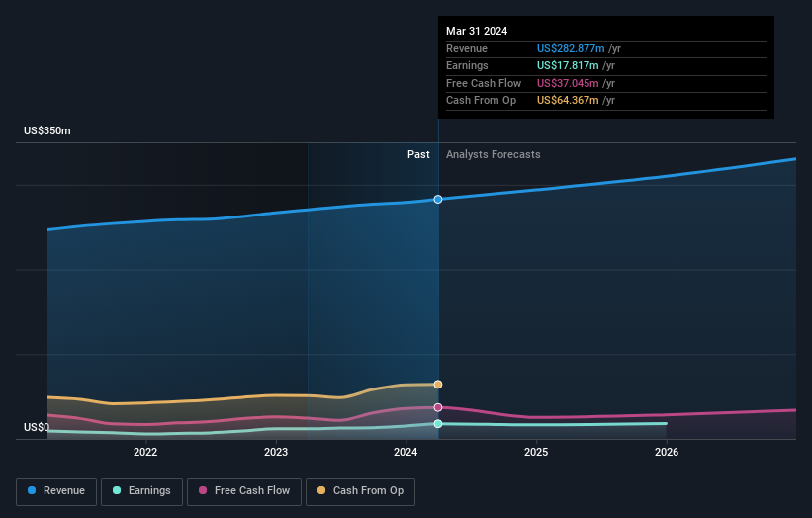Click the US$17.817m earnings value

(x=568, y=65)
